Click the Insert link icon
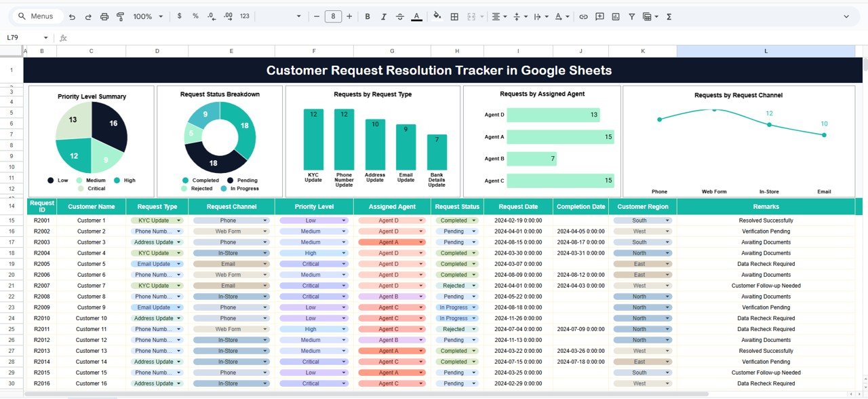This screenshot has height=399, width=868. [x=584, y=16]
